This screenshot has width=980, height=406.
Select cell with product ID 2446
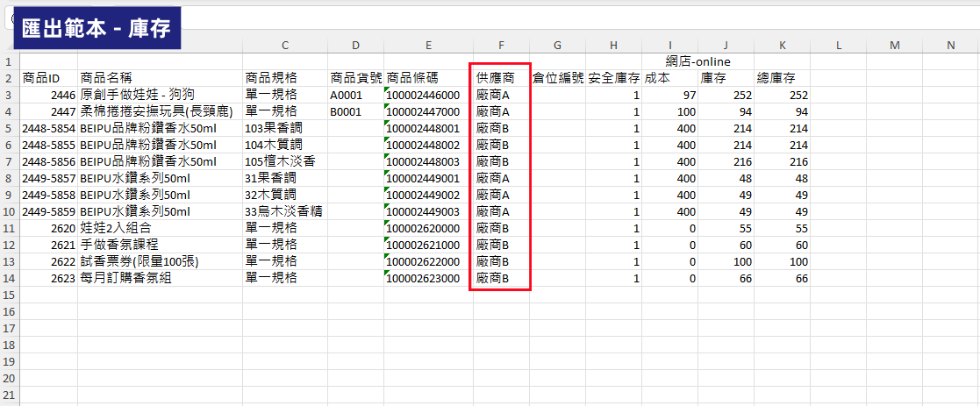(x=49, y=95)
